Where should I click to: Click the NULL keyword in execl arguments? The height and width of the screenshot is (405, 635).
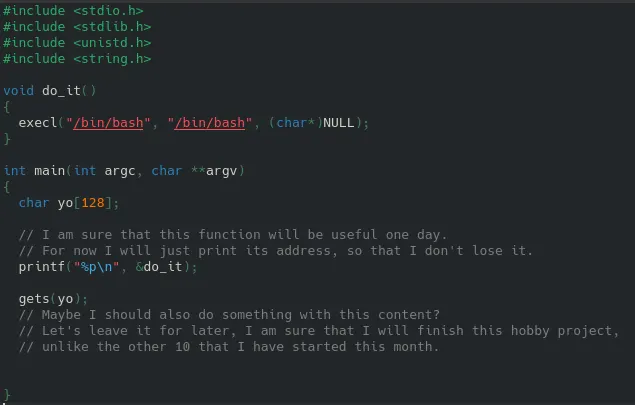click(x=336, y=122)
